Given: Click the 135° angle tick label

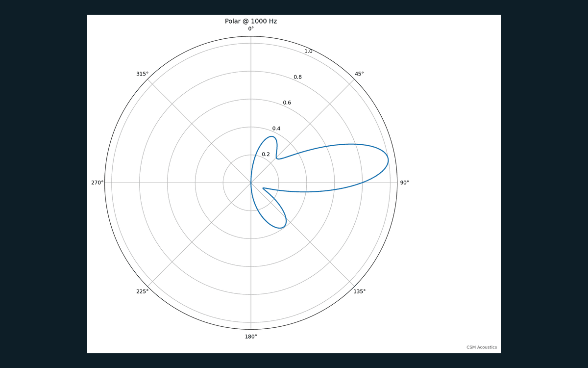Looking at the screenshot, I should (359, 291).
